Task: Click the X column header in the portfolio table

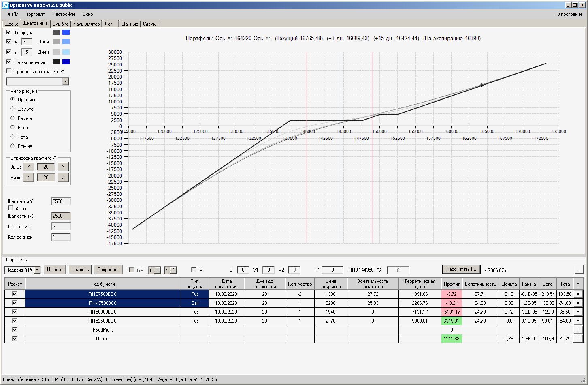Action: [x=578, y=284]
